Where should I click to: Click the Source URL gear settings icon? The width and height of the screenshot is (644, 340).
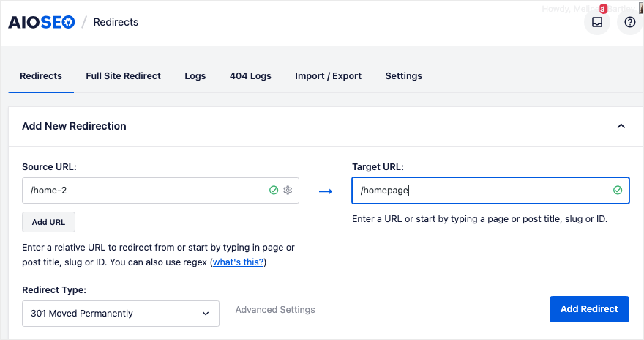pyautogui.click(x=288, y=191)
